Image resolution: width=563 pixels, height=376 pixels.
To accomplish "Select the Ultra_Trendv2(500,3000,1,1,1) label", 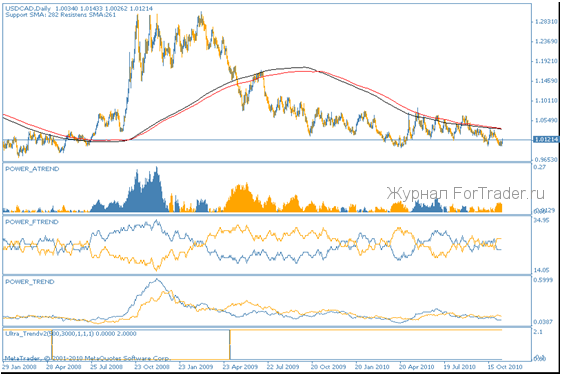I will tap(50, 334).
